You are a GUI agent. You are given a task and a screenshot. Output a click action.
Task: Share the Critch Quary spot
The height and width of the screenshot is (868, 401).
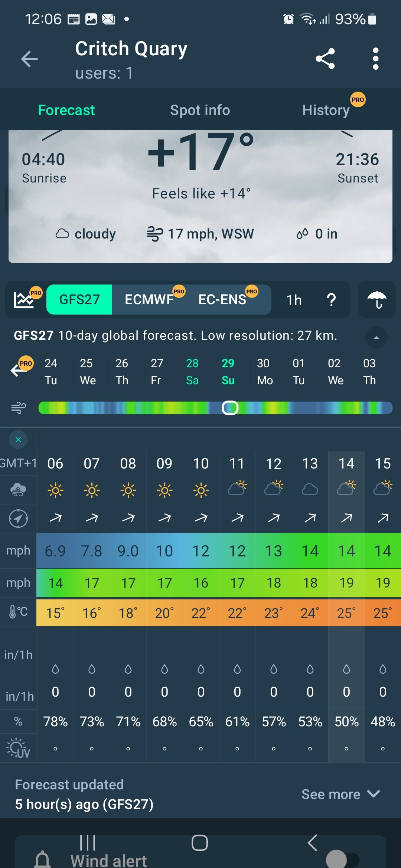coord(325,59)
